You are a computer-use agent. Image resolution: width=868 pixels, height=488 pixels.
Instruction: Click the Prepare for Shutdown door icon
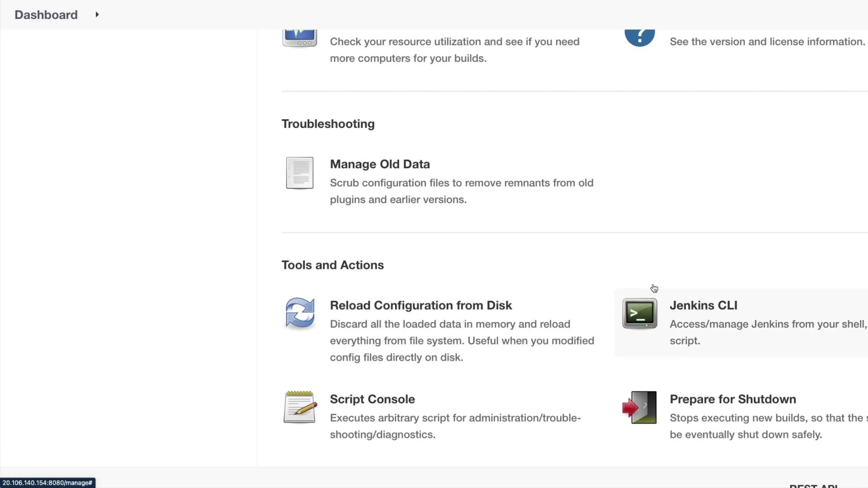(639, 407)
